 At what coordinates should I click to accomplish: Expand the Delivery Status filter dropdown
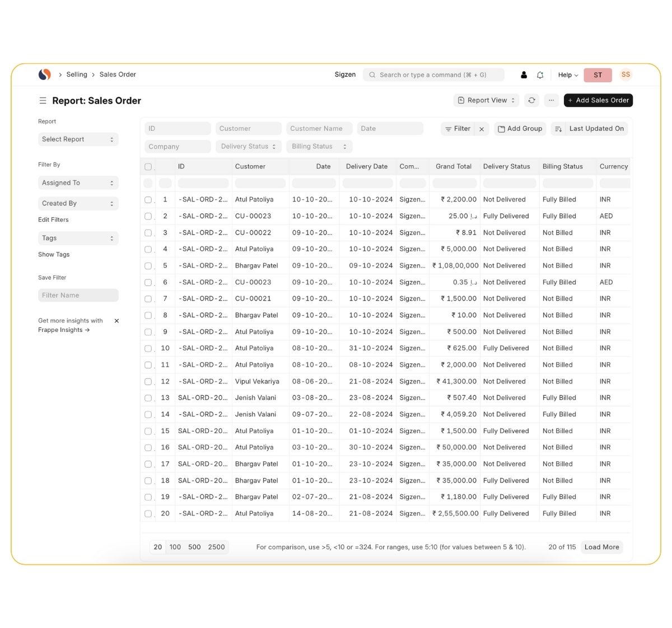click(248, 147)
